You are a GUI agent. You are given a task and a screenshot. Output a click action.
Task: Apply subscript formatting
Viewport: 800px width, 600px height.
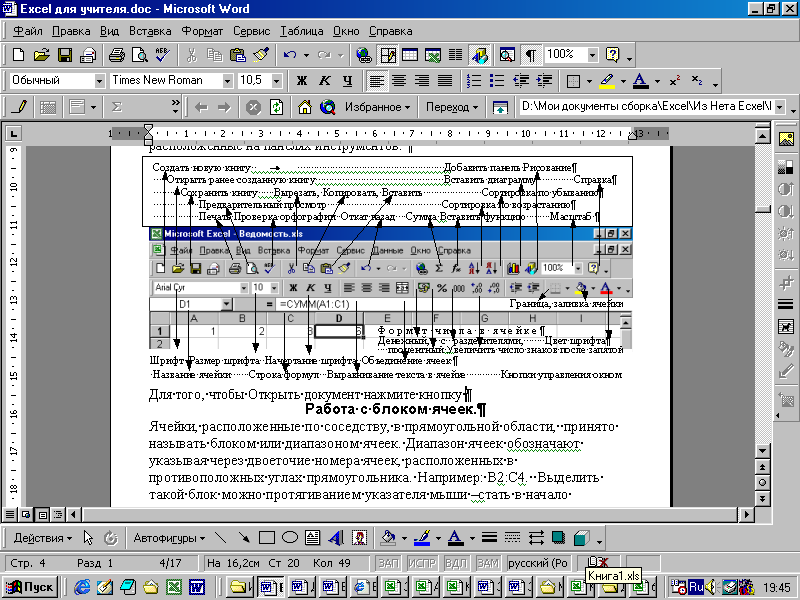697,81
